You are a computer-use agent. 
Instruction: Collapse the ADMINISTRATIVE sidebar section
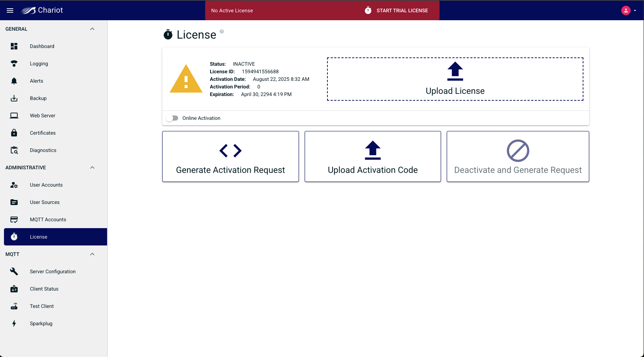pos(92,167)
